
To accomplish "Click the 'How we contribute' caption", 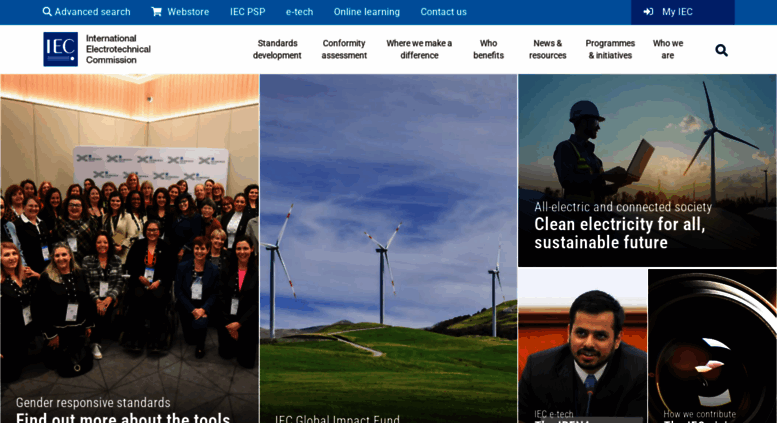I will point(700,414).
